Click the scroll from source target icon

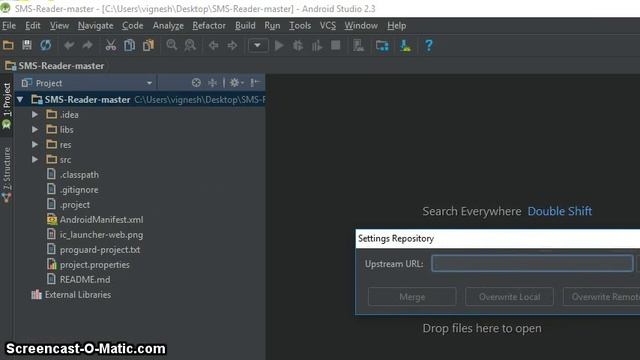pos(196,83)
